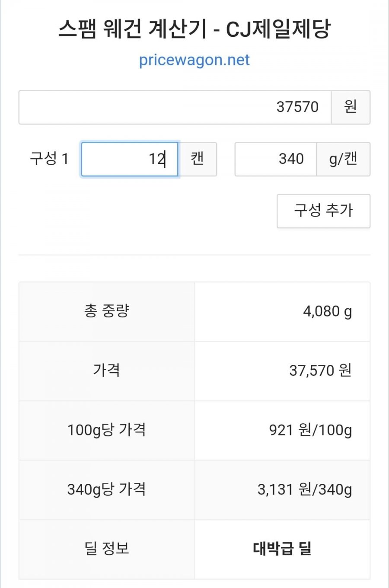Select the 3,131 원/340g value
This screenshot has height=588, width=389.
[304, 489]
